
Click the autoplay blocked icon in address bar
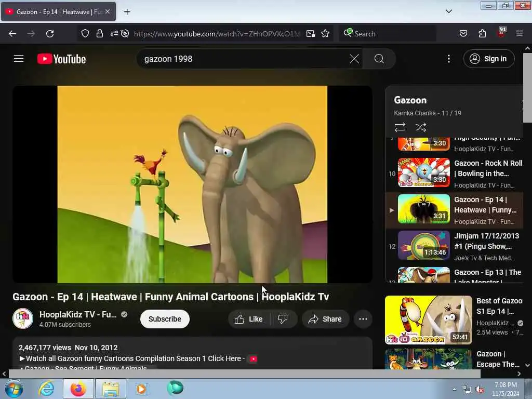coord(125,34)
